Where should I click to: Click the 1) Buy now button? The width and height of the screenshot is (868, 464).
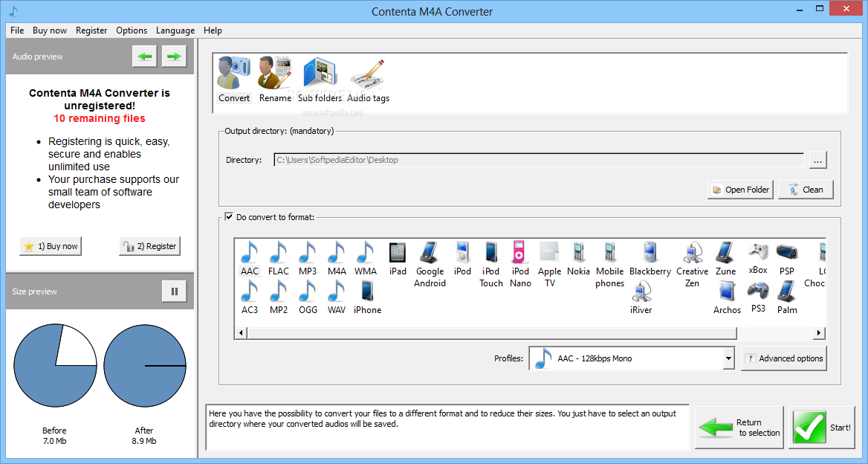[51, 246]
